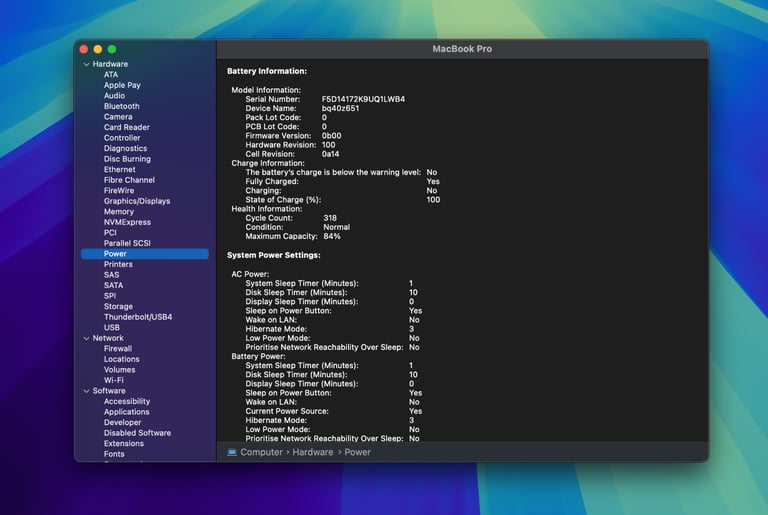Click serial number F5D14172K9UQ1LWB4
768x515 pixels.
363,99
